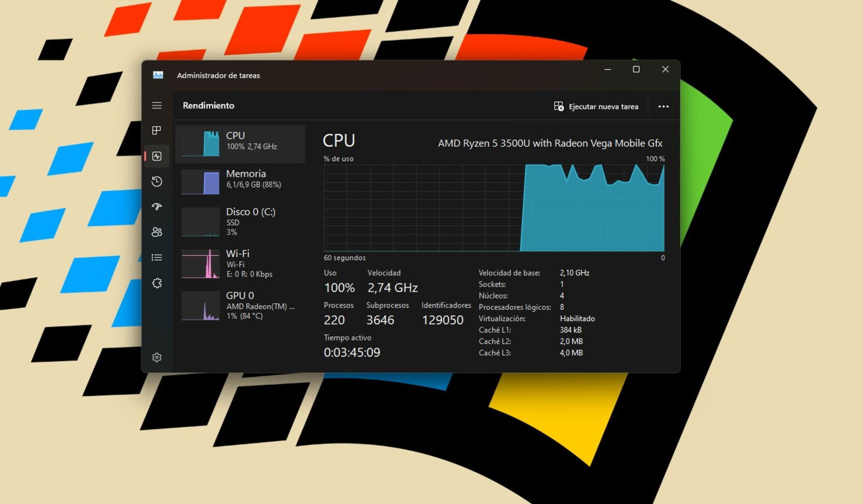
Task: Click the Disco 0 mini graph thumbnail
Action: [x=200, y=222]
